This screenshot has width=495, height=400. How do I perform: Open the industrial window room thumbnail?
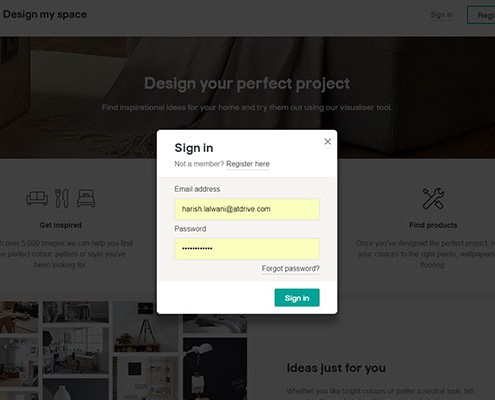(76, 350)
